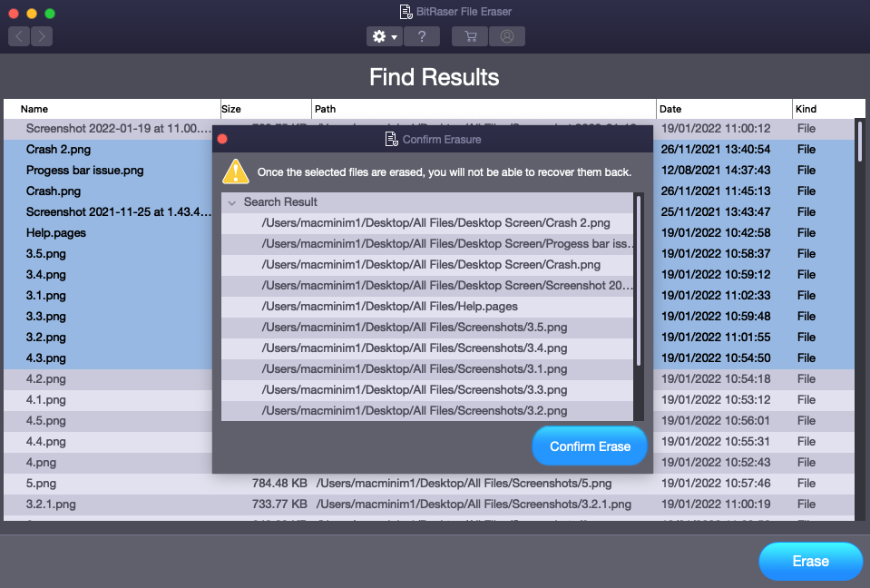Select the Screenshots/3.4.png path in dialog
This screenshot has height=588, width=870.
(427, 348)
